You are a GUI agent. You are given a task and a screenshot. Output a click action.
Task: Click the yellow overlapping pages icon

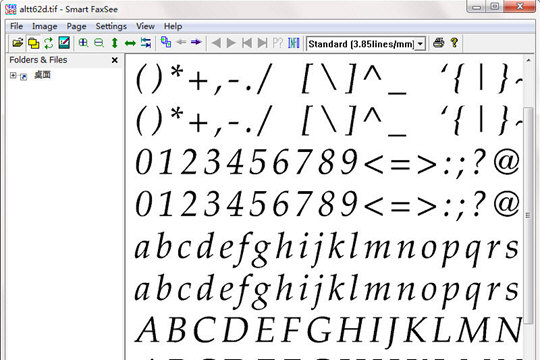[33, 43]
